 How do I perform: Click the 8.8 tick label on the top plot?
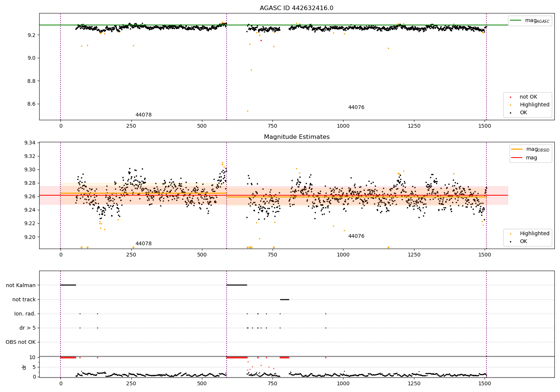(31, 81)
